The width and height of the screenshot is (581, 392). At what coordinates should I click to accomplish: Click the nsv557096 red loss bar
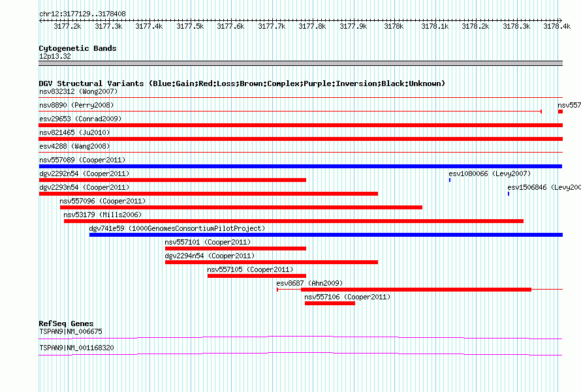pyautogui.click(x=242, y=207)
